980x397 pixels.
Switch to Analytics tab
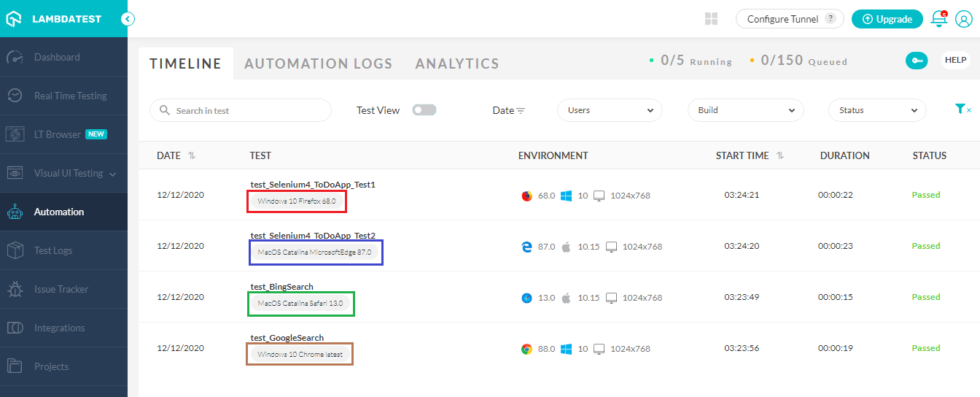[x=457, y=63]
